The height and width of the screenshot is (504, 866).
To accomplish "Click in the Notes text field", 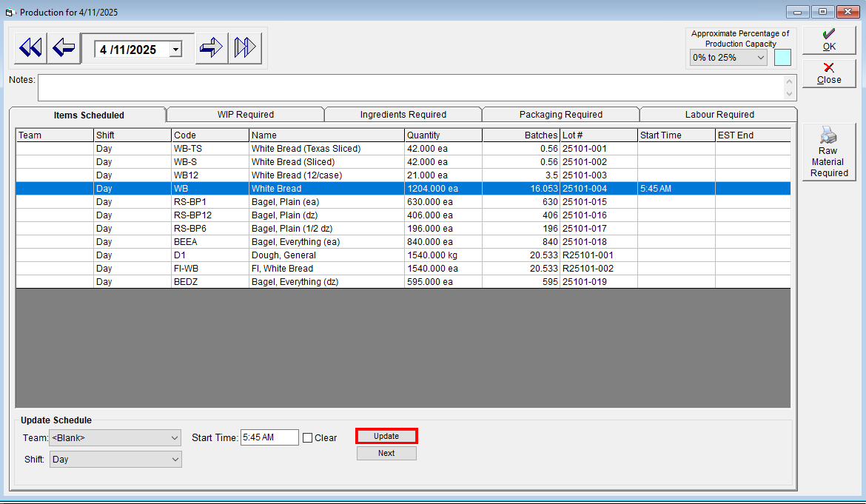I will (x=411, y=88).
